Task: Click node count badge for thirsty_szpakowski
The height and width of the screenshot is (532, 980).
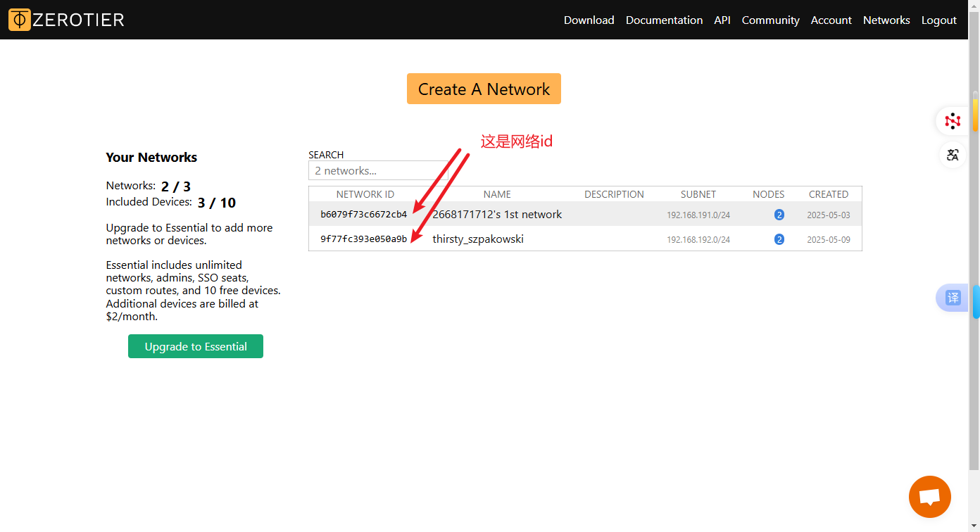Action: tap(779, 239)
